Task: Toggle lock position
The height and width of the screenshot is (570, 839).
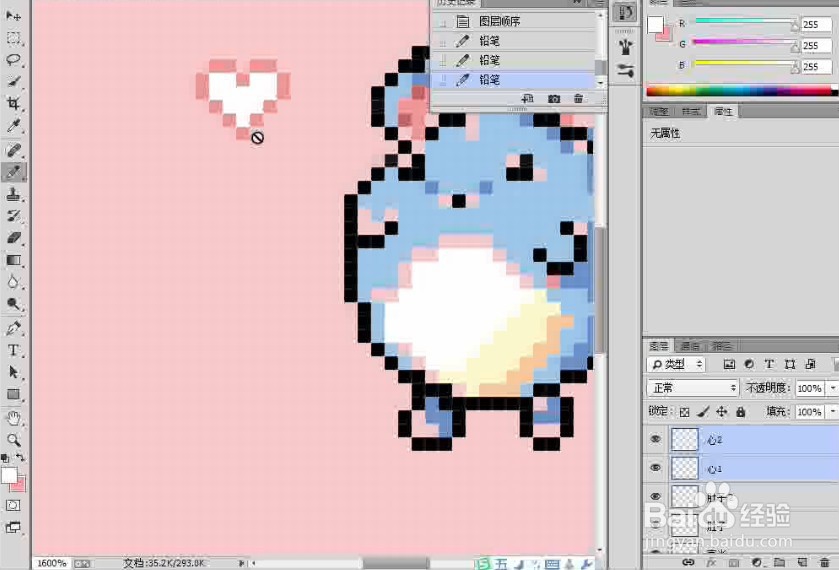Action: (x=722, y=412)
